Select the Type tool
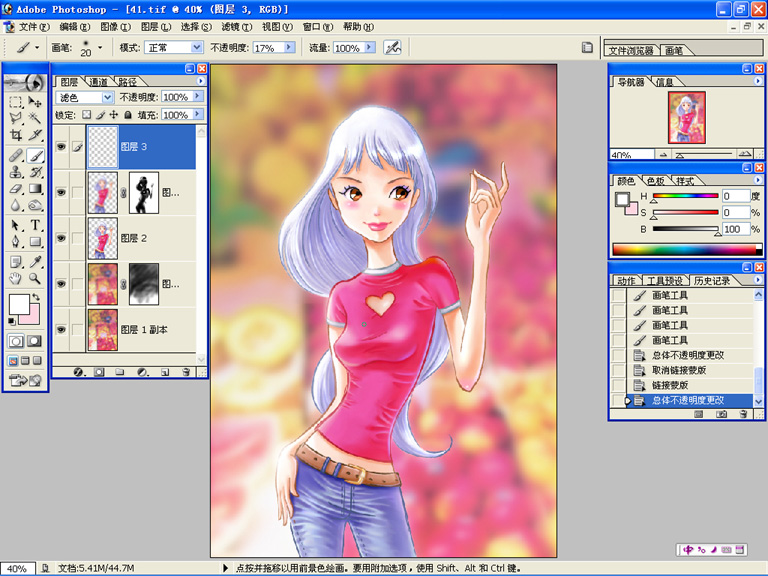Viewport: 768px width, 576px height. pyautogui.click(x=35, y=225)
